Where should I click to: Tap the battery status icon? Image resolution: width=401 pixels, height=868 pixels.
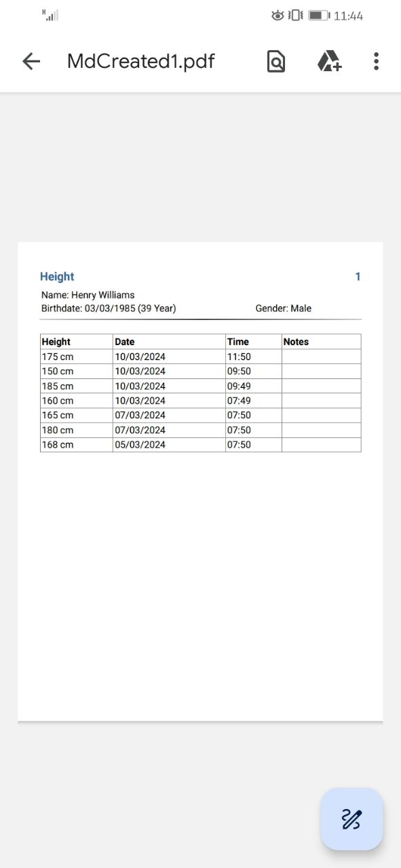pyautogui.click(x=318, y=15)
